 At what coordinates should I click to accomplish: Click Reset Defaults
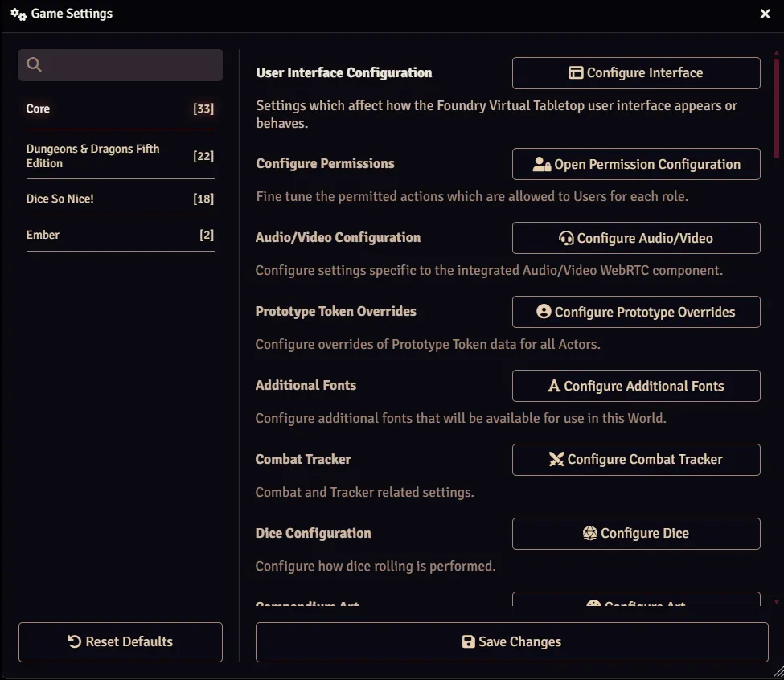click(120, 641)
